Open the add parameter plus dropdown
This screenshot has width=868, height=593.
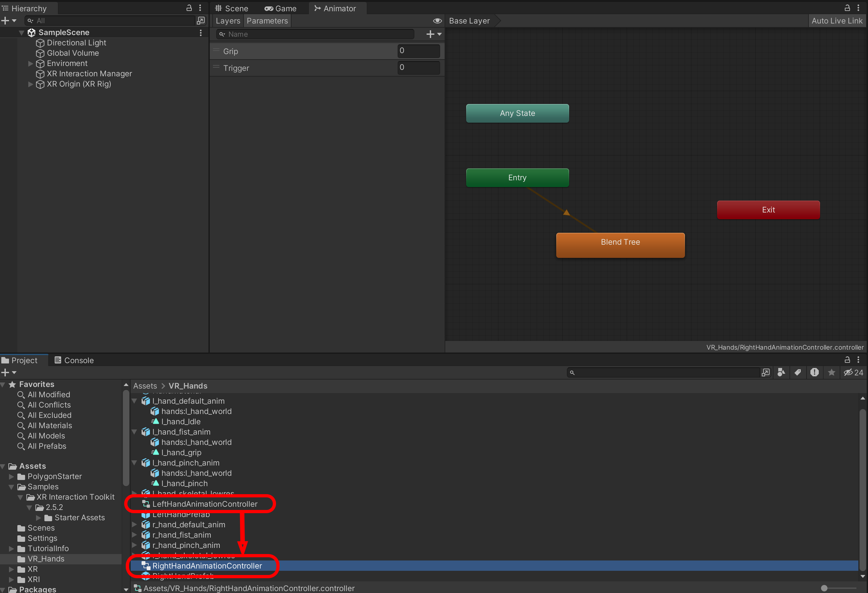pyautogui.click(x=434, y=34)
